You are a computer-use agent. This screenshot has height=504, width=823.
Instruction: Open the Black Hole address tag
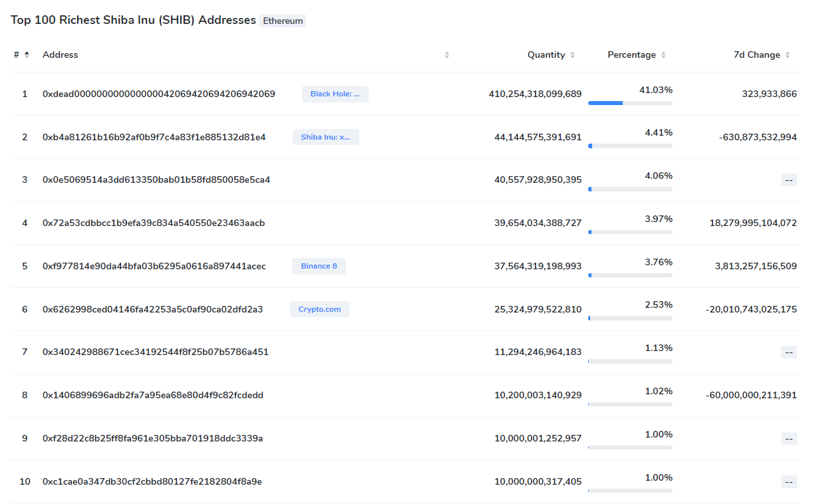[335, 94]
